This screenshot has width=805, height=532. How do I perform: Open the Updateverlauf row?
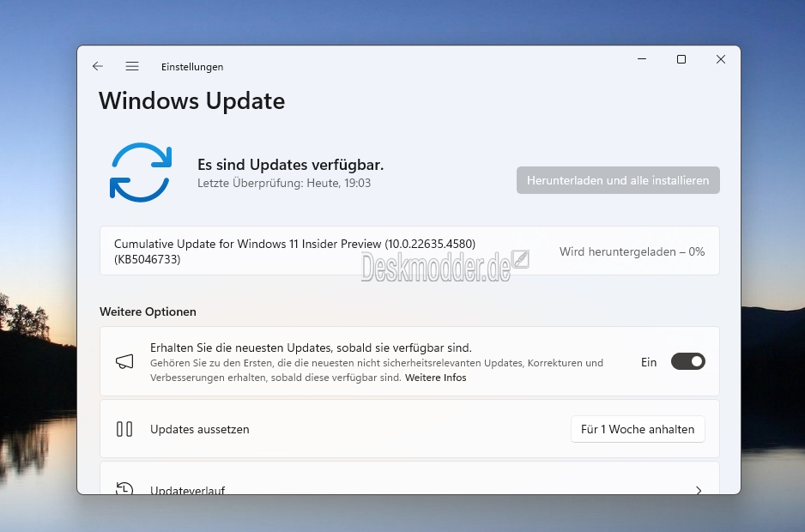click(x=409, y=478)
